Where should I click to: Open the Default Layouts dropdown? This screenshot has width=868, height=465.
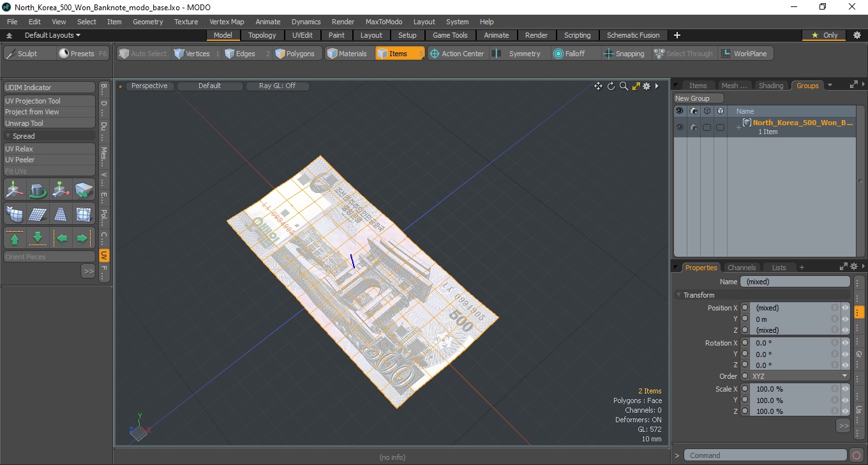(52, 35)
